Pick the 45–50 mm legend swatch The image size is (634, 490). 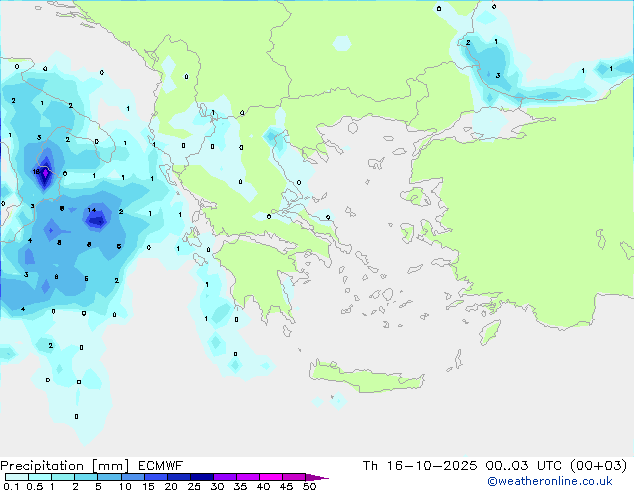(294, 477)
